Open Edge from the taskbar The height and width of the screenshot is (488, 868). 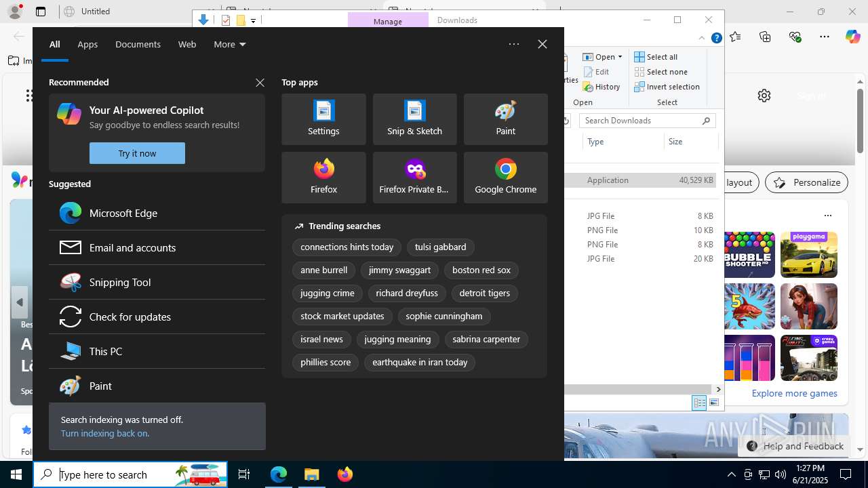[x=279, y=474]
